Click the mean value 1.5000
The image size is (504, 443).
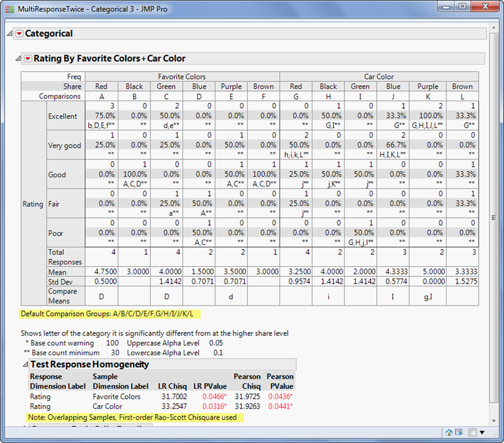point(203,272)
